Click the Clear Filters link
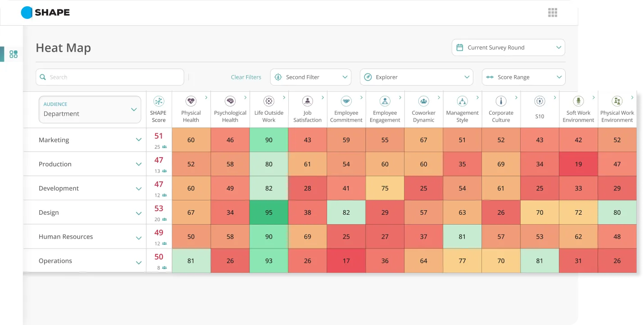Viewport: 644px width, 325px height. click(246, 77)
